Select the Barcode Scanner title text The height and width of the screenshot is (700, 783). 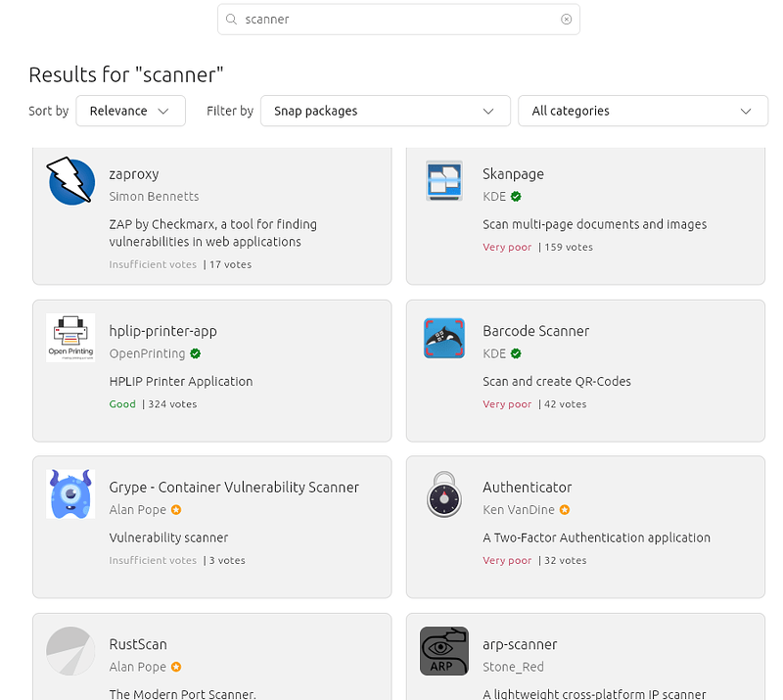(x=534, y=331)
